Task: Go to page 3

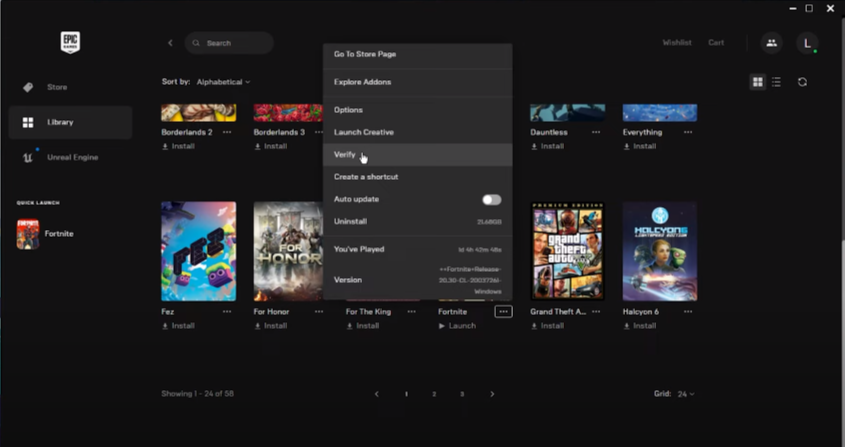Action: [x=462, y=394]
